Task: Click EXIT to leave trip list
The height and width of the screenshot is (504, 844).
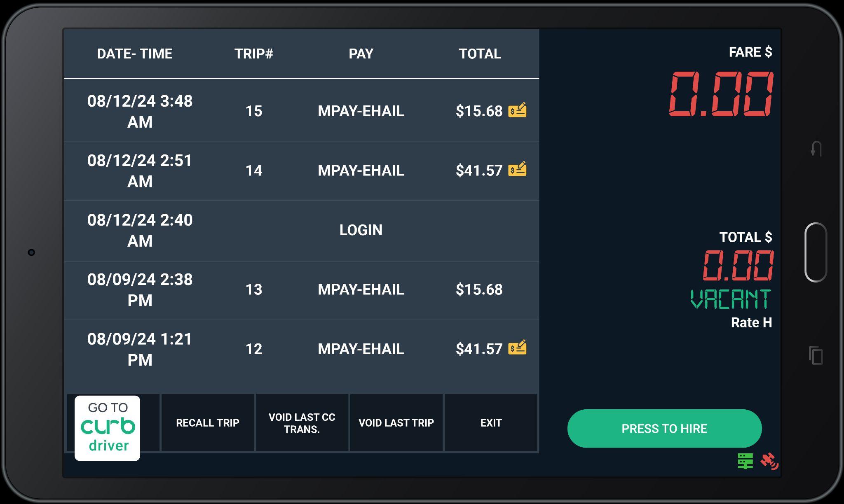Action: pyautogui.click(x=491, y=423)
